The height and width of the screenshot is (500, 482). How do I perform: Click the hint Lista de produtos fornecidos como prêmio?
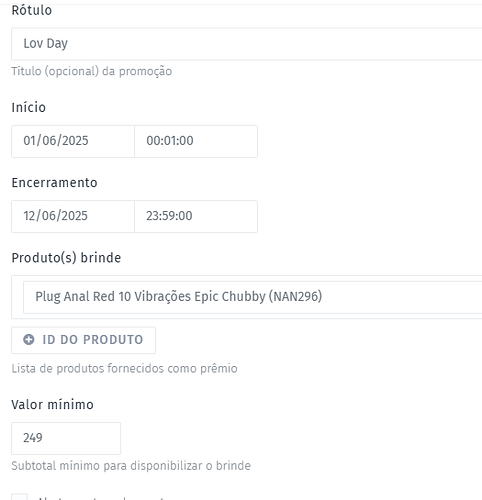(x=124, y=369)
